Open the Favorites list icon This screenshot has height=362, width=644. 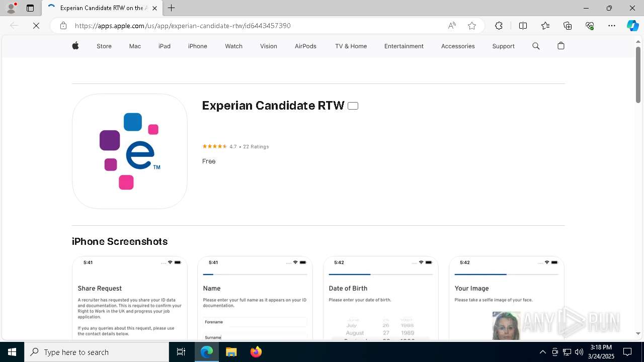(545, 26)
